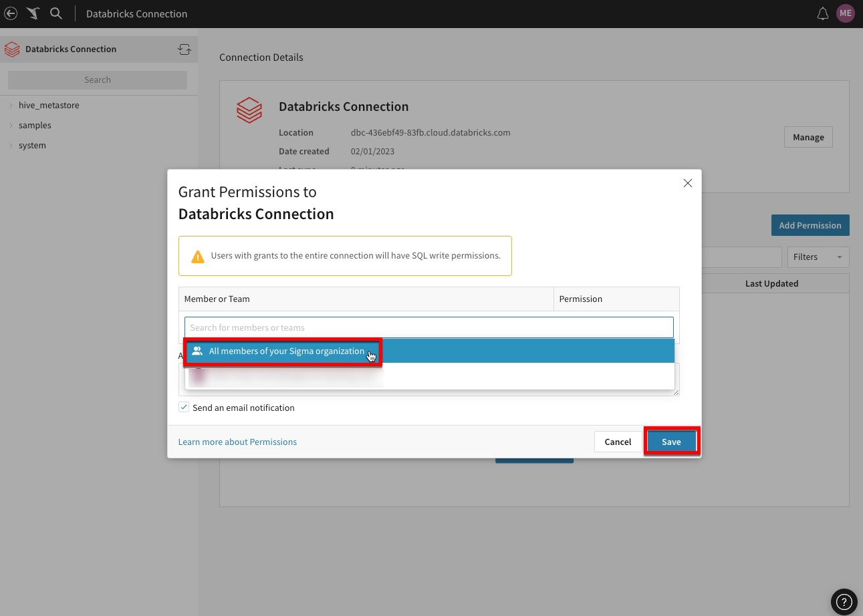Click the large Databricks logo in Connection Details
Image resolution: width=863 pixels, height=616 pixels.
[x=249, y=110]
